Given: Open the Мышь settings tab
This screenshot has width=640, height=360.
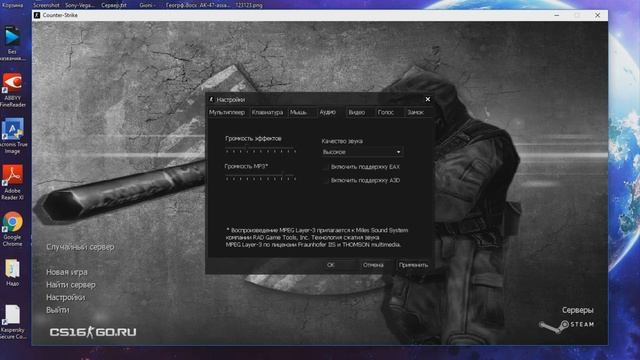Looking at the screenshot, I should 302,112.
